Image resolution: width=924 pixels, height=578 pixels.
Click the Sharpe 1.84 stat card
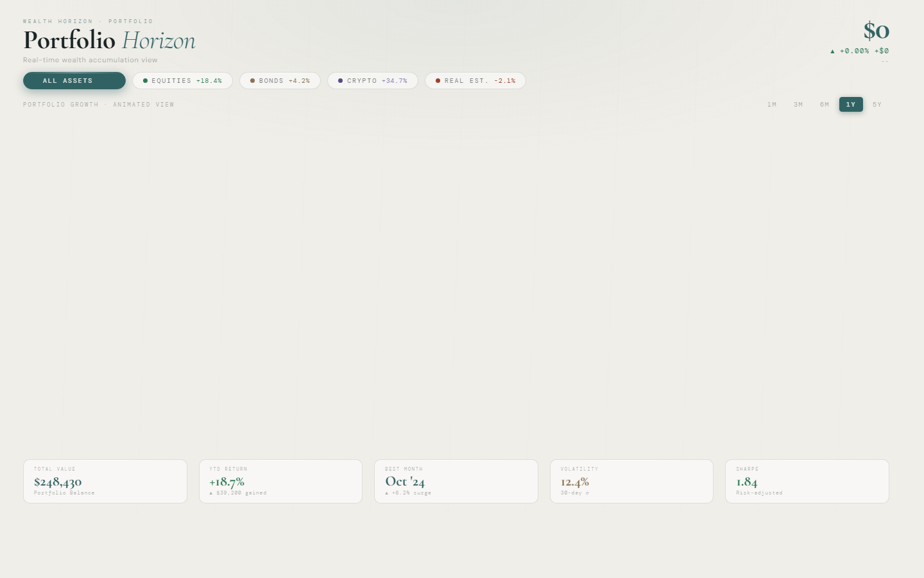(x=807, y=481)
